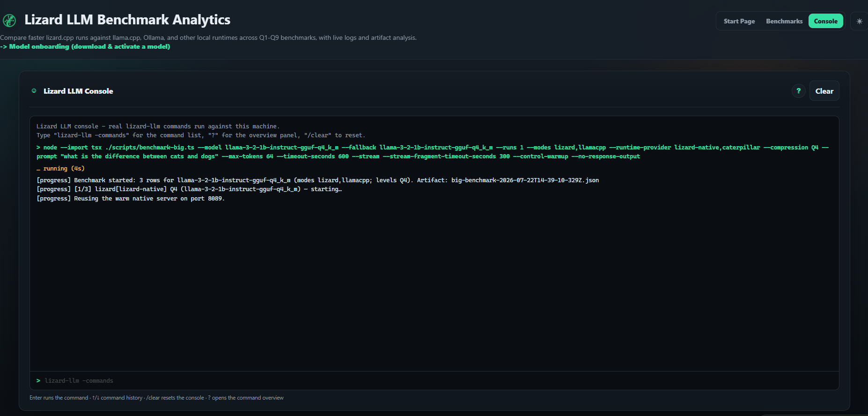Toggle the light/dark theme sun icon

[x=859, y=21]
